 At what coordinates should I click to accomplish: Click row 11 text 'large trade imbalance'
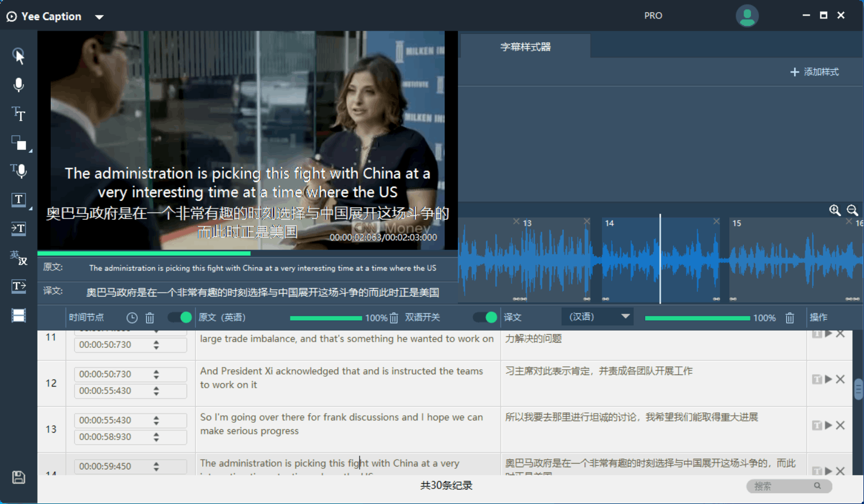click(x=248, y=339)
